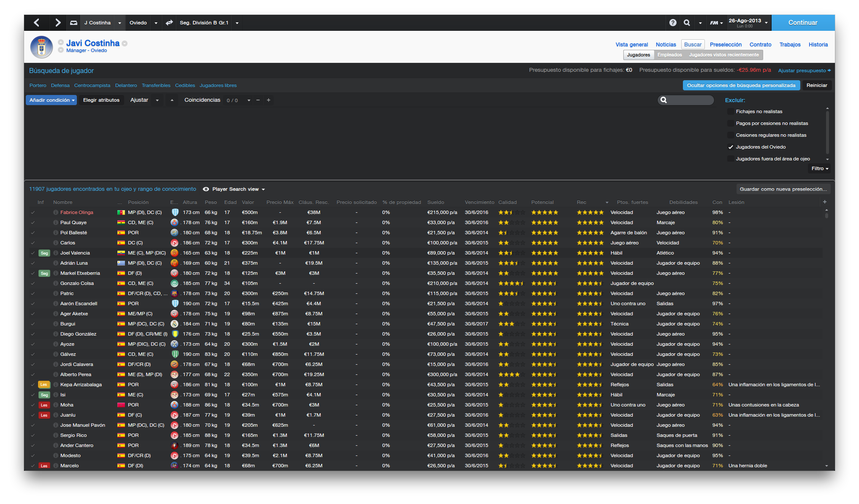Expand the Filtro dropdown
The height and width of the screenshot is (504, 859).
pos(819,168)
